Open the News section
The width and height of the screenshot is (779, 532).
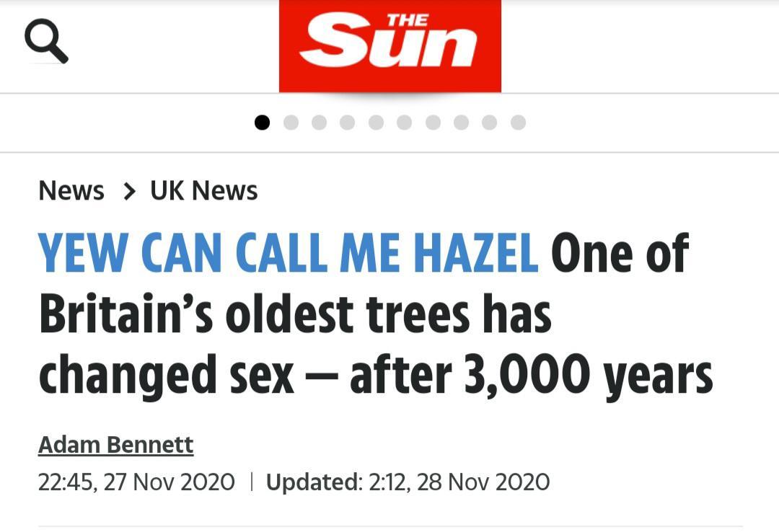[x=71, y=191]
